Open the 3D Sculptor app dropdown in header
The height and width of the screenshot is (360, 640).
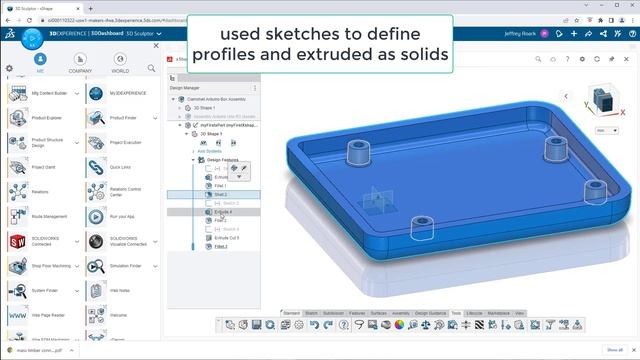pos(159,34)
